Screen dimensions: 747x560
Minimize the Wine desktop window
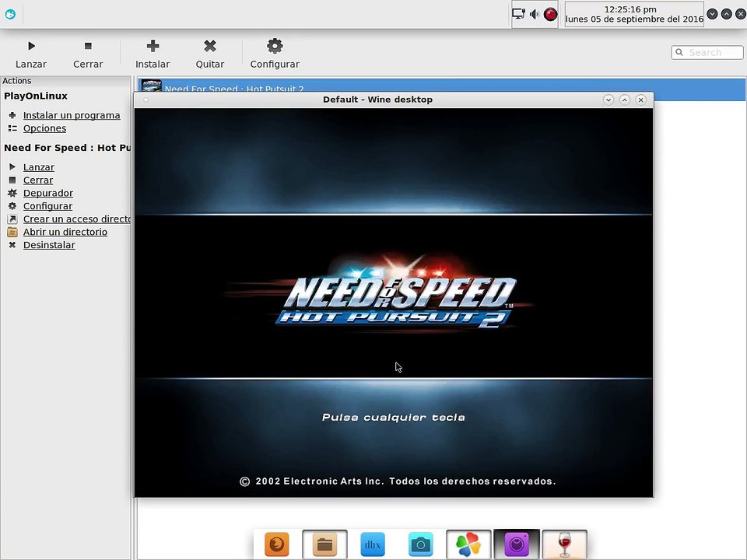pos(608,100)
